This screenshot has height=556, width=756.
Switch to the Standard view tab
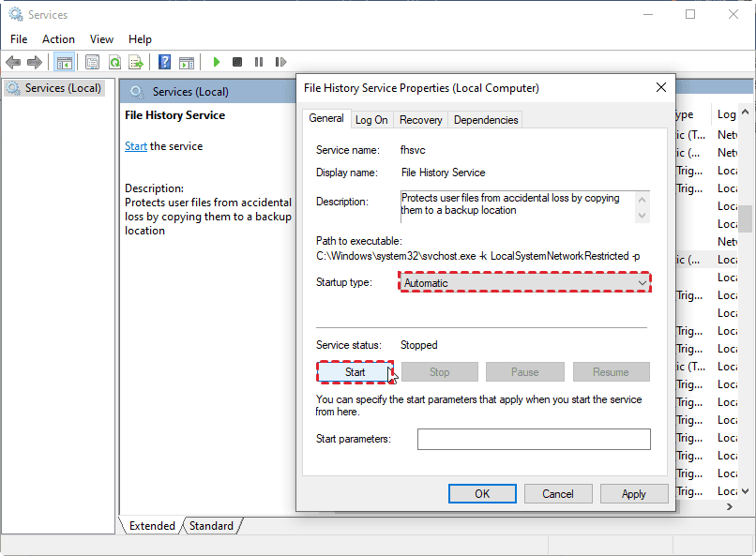[211, 526]
